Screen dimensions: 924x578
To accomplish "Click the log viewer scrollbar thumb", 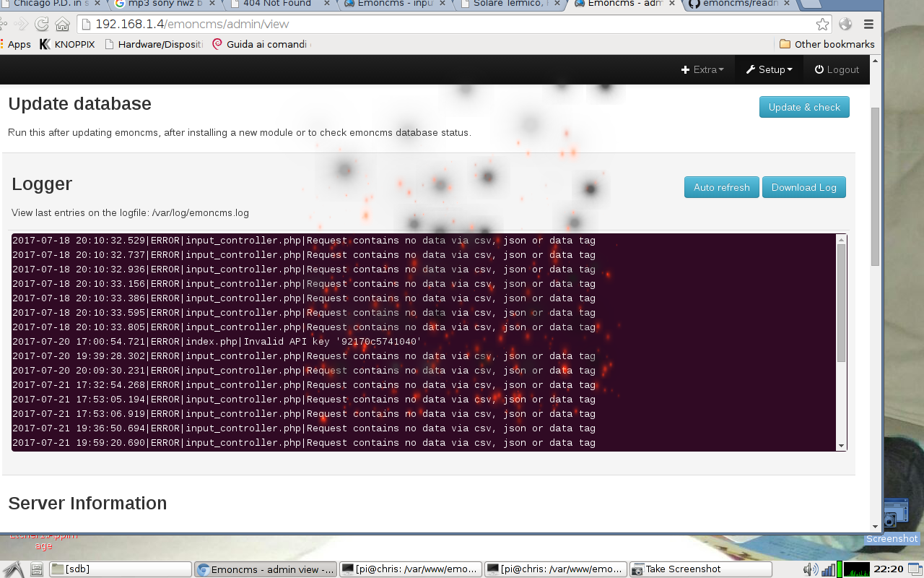I will point(841,303).
